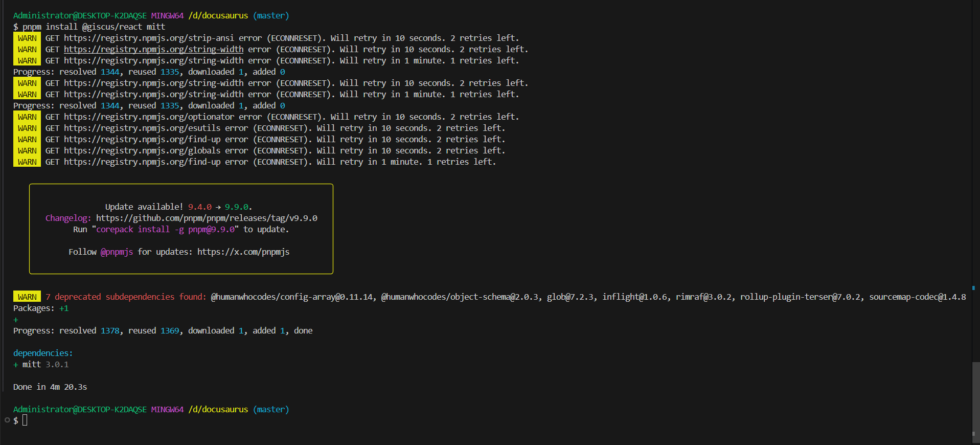Image resolution: width=980 pixels, height=445 pixels.
Task: Click the WARN badge on the strip-ansi line
Action: click(27, 38)
